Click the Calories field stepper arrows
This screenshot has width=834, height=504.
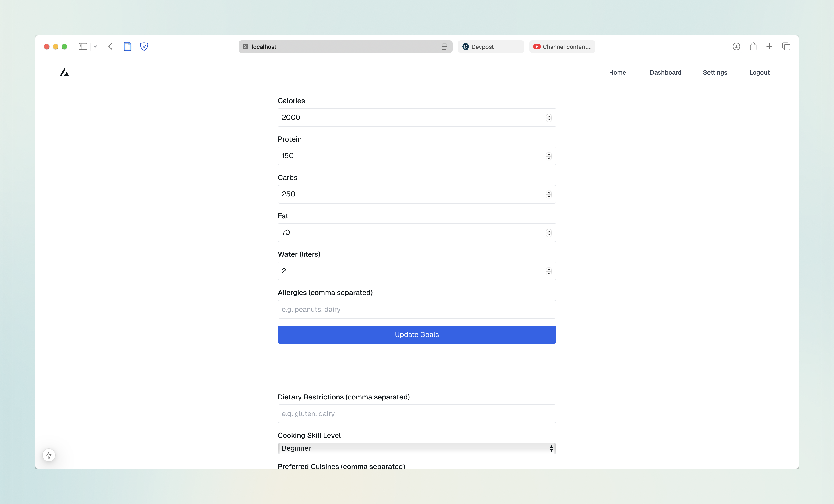click(x=549, y=117)
